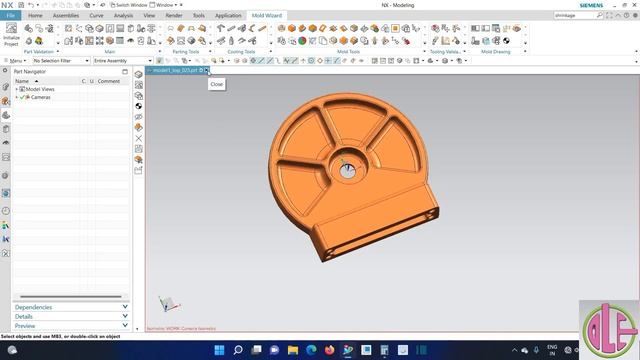Open Windows taskbar Search
Image resolution: width=640 pixels, height=360 pixels.
tap(238, 350)
